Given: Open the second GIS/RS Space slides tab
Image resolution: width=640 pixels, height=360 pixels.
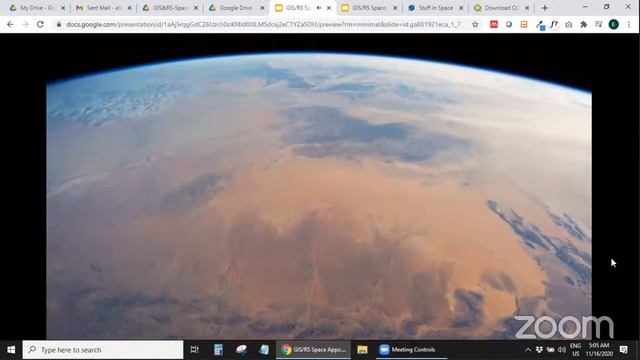Looking at the screenshot, I should [x=369, y=8].
